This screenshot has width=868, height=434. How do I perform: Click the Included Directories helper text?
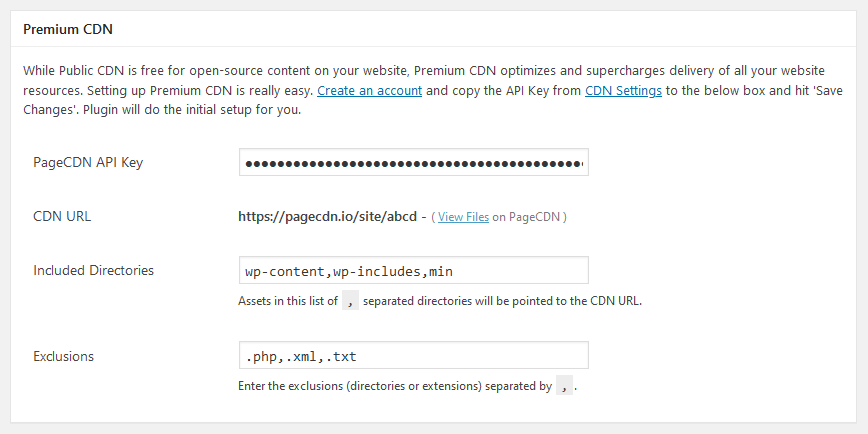[x=500, y=300]
